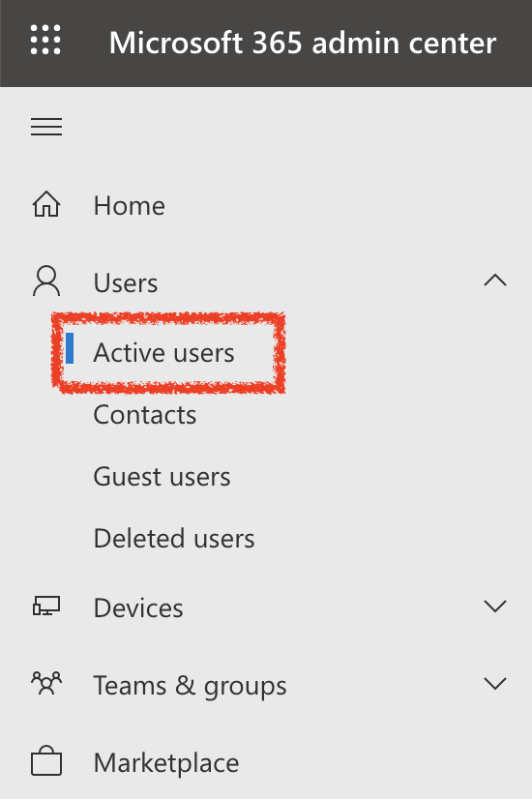This screenshot has height=799, width=532.
Task: Open the Devices menu label
Action: pyautogui.click(x=138, y=607)
